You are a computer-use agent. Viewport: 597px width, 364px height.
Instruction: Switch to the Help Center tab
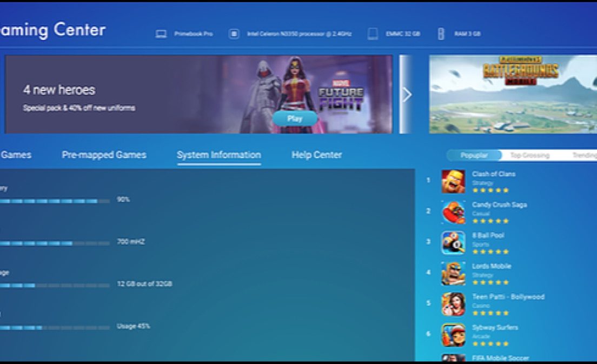coord(316,155)
